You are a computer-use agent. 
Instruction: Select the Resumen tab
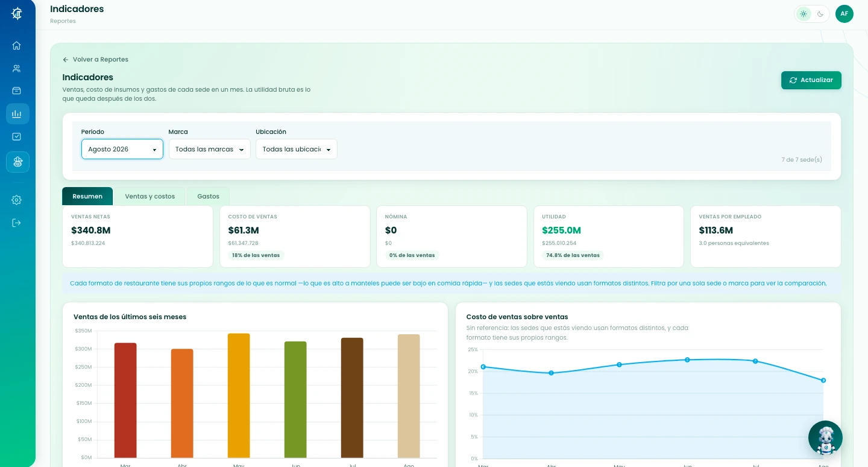click(87, 196)
